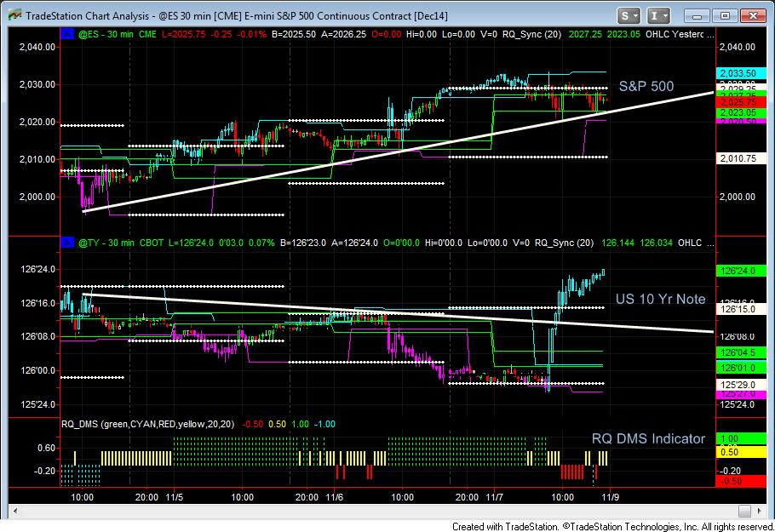Click the green 1.00 marker on indicator axis
The image size is (775, 532).
(740, 438)
